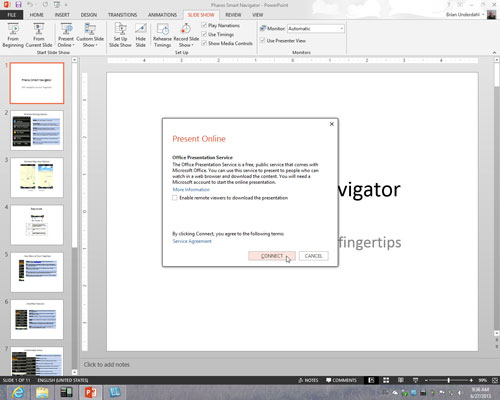
Task: Start Slide Show from status bar icon
Action: (415, 380)
